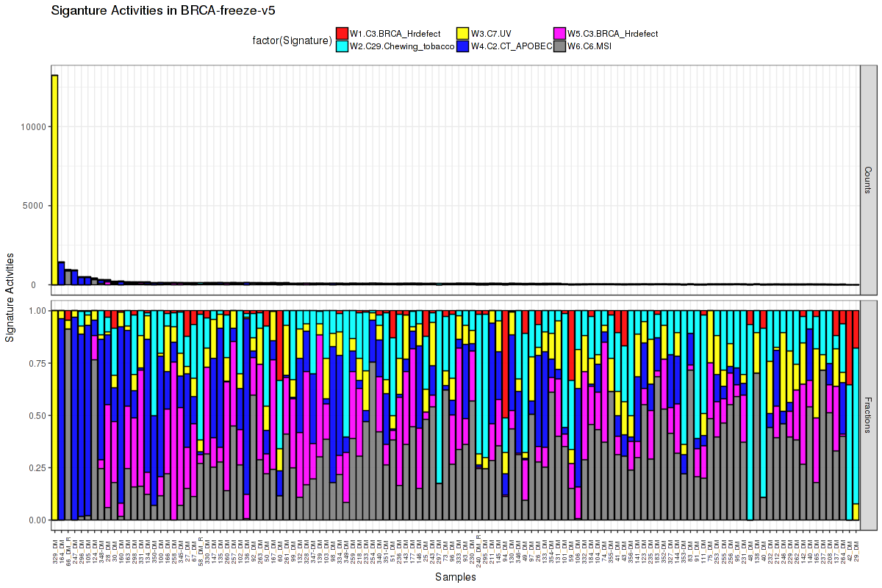882x588 pixels.
Task: Pick the yellow W3.C7.UV legend swatch
Action: tap(464, 33)
